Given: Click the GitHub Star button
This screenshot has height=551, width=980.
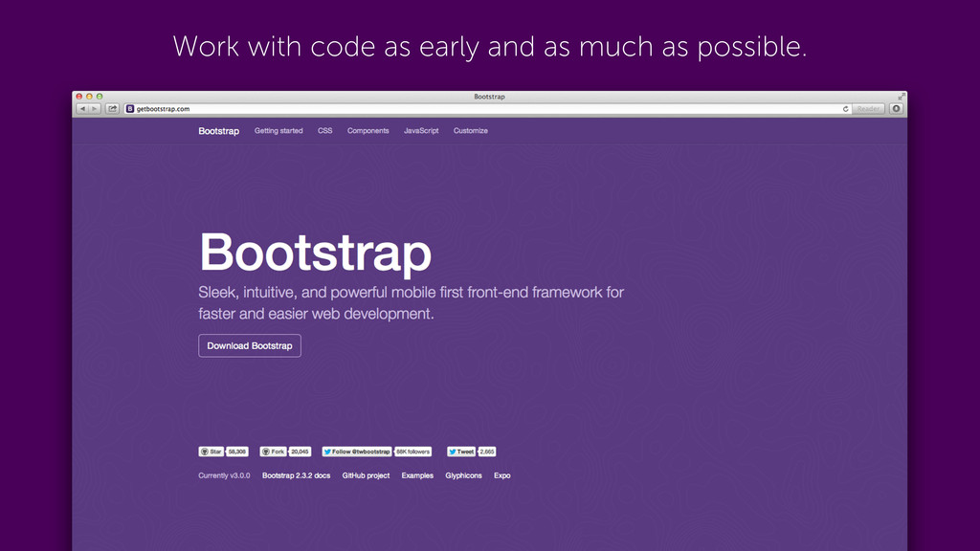Looking at the screenshot, I should tap(211, 452).
